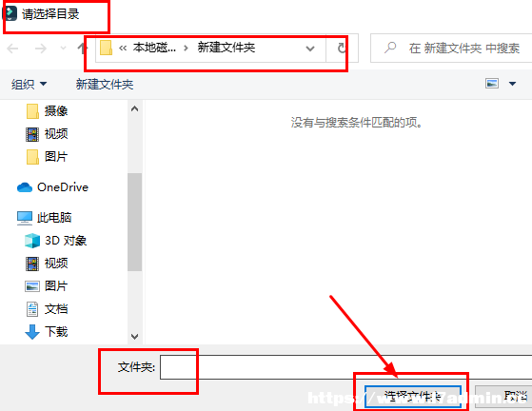Expand the view options dropdown arrow
Image resolution: width=532 pixels, height=411 pixels.
tap(512, 84)
